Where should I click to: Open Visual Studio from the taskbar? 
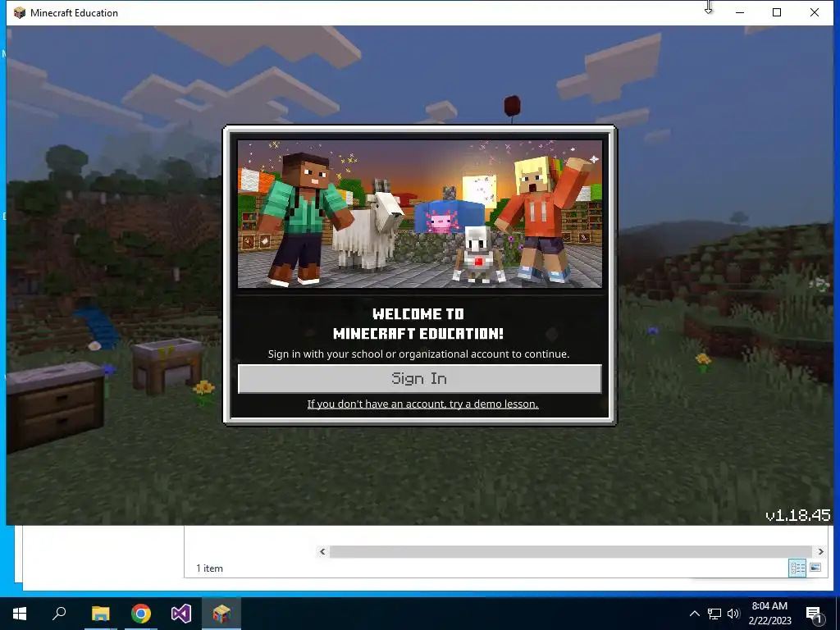pyautogui.click(x=181, y=614)
